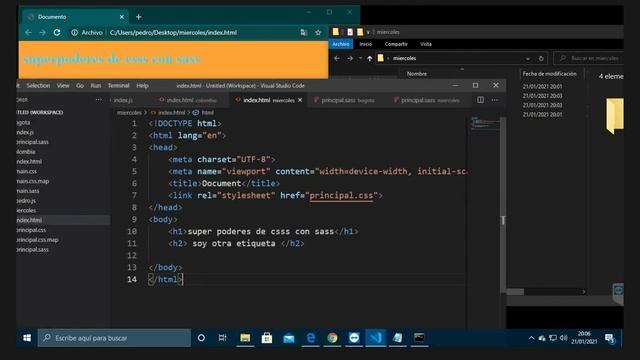Expand File Explorer address bar history dropdown
640x360 pixels.
[528, 59]
